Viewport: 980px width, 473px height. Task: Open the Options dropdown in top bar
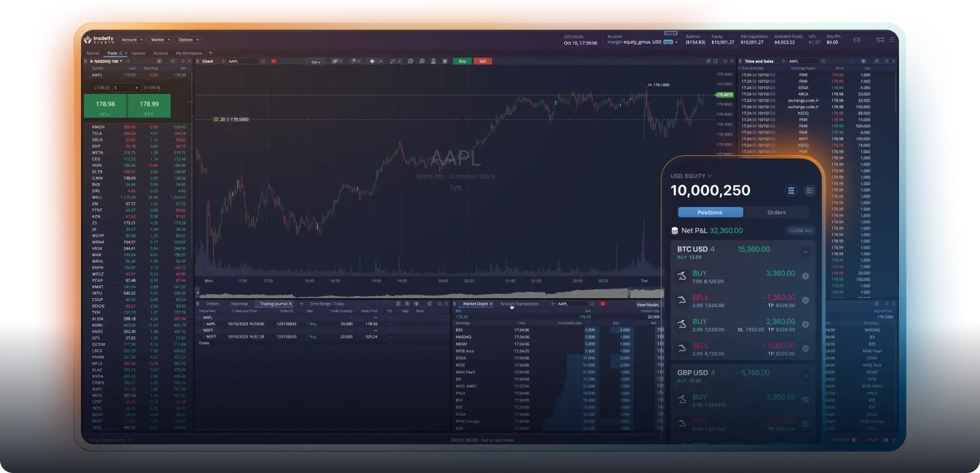[x=188, y=39]
